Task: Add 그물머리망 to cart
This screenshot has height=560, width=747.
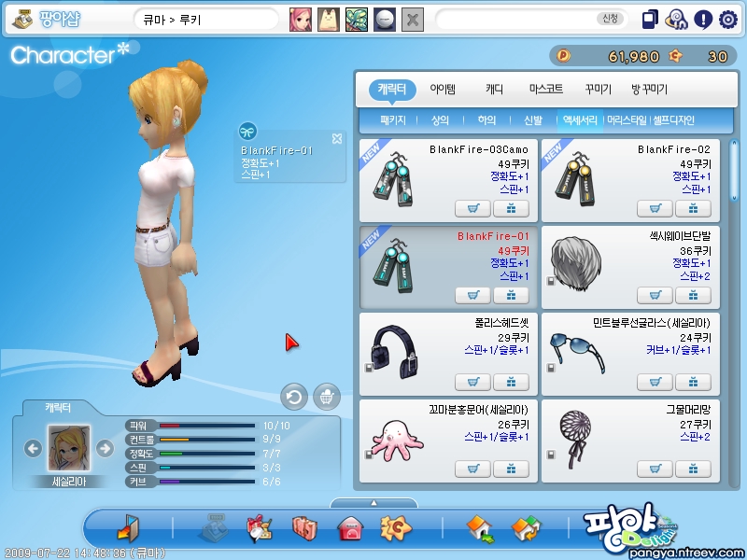Action: [655, 469]
